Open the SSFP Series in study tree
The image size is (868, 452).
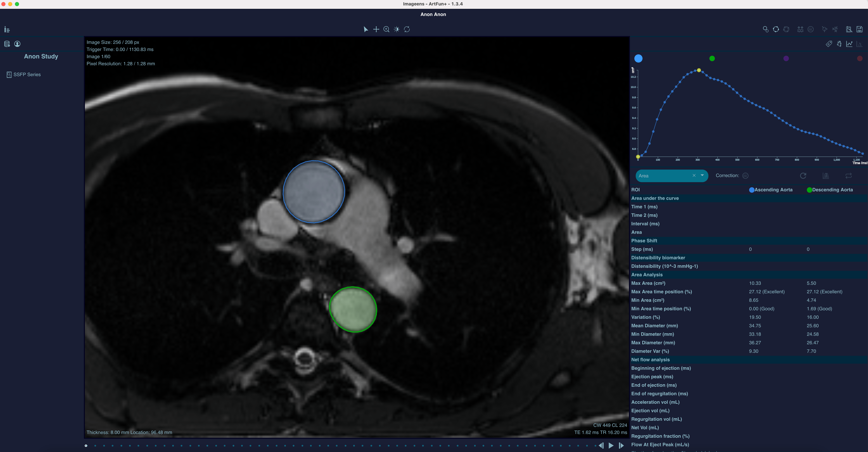(24, 75)
